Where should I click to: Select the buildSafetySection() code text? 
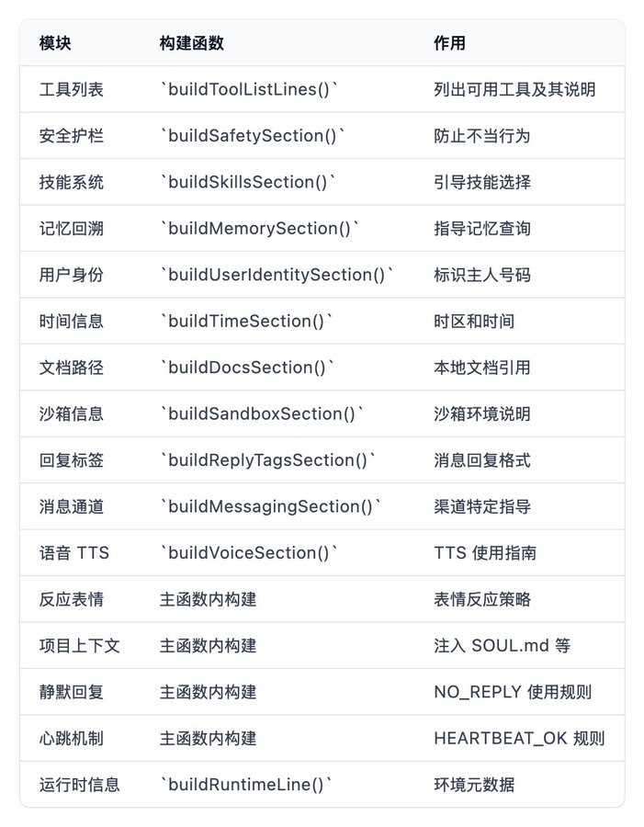pos(252,136)
